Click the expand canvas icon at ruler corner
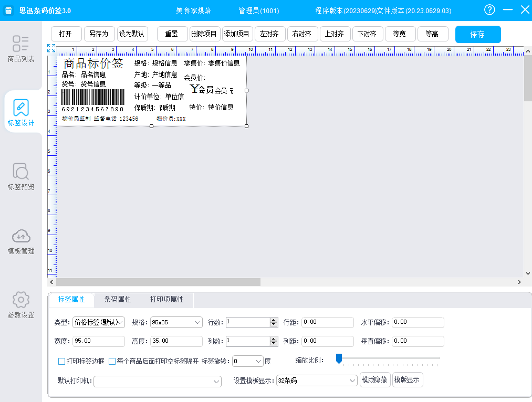Viewport: 532px width, 402px height. 51,48
